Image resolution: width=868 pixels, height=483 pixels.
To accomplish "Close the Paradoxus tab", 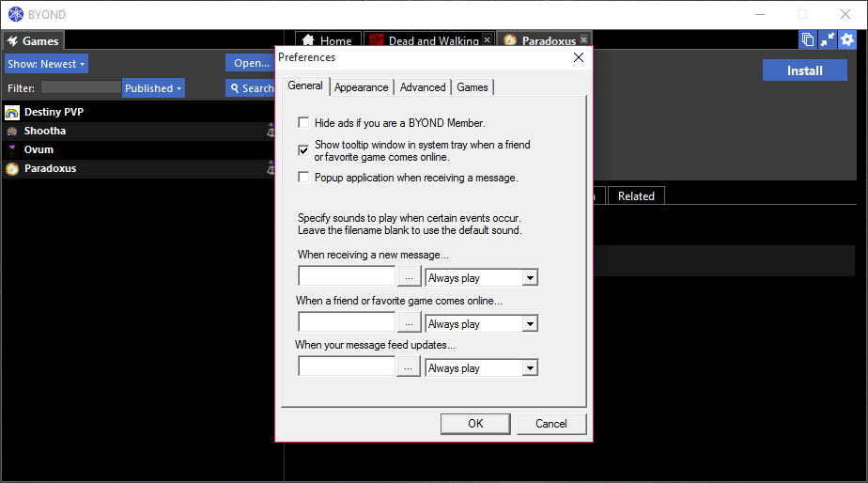I will pos(584,39).
